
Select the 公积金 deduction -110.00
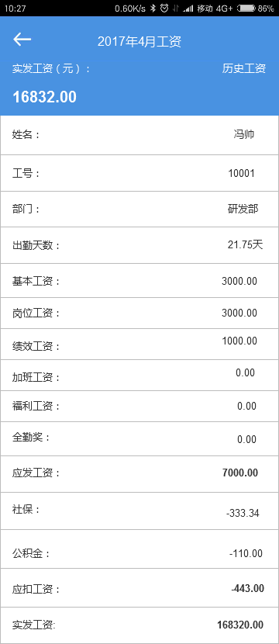pyautogui.click(x=246, y=553)
